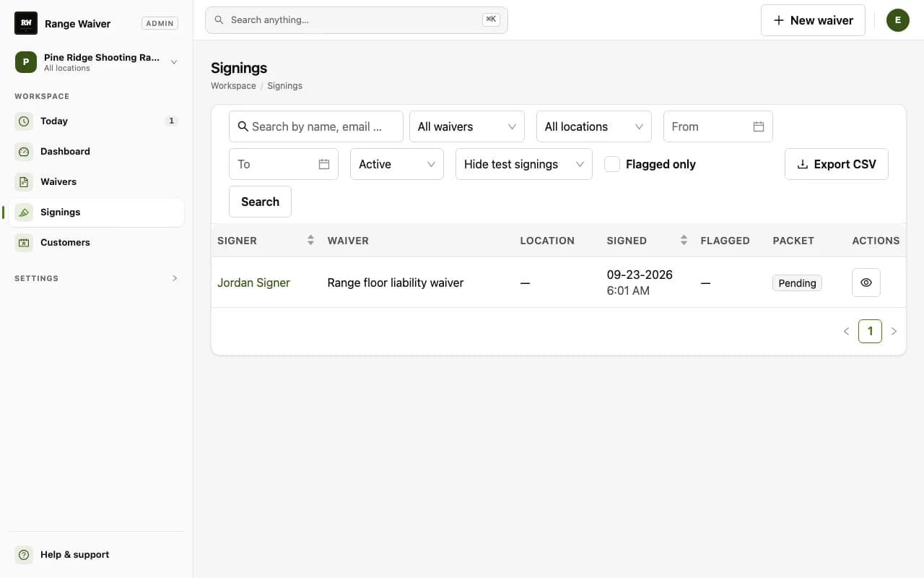
Task: Click the Dashboard gauge icon
Action: pos(24,152)
